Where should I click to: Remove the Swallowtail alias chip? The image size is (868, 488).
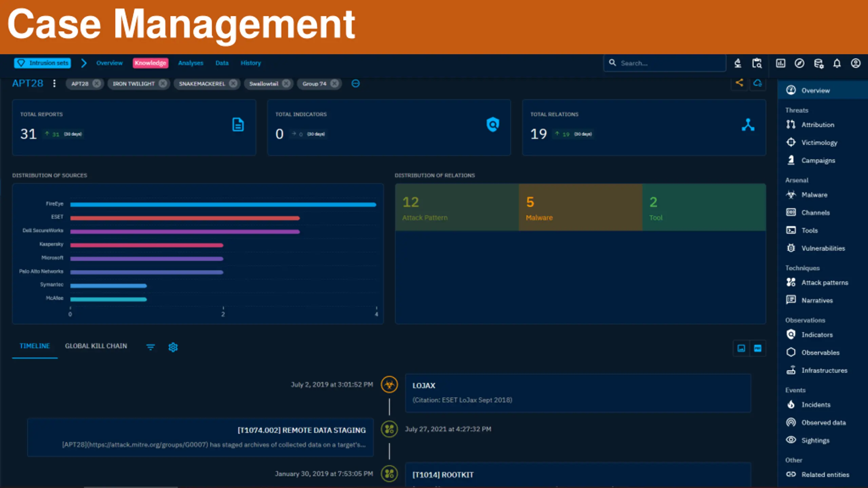[287, 83]
